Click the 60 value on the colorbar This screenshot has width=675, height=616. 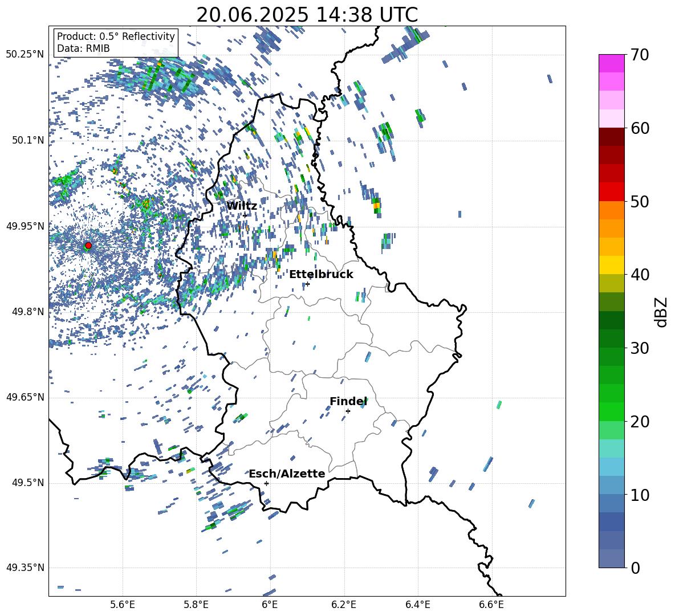tap(639, 128)
